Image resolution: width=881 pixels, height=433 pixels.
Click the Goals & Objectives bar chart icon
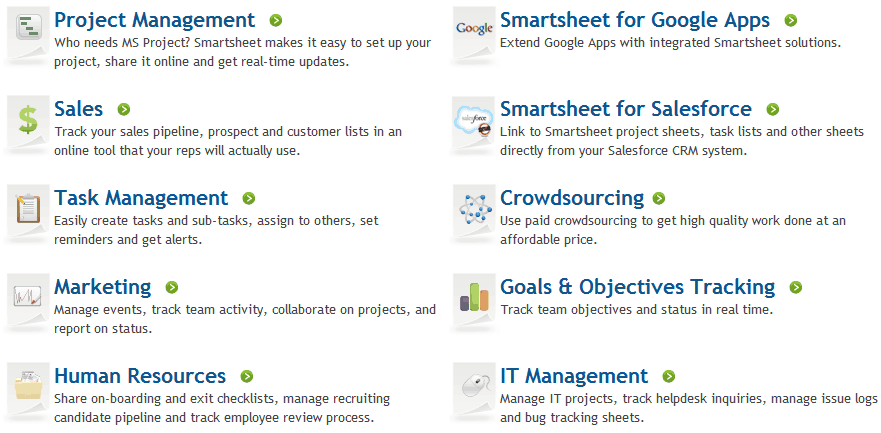474,297
